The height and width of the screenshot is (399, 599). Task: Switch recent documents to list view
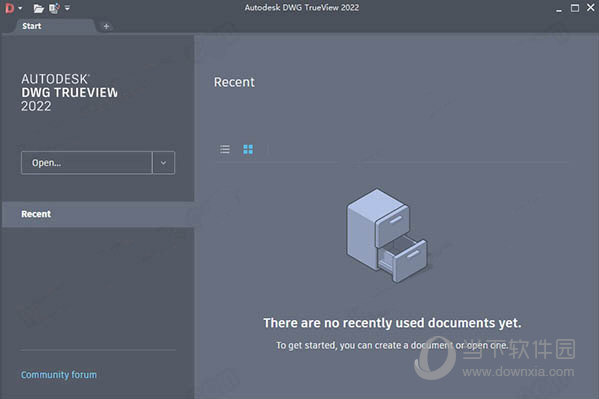click(x=225, y=149)
